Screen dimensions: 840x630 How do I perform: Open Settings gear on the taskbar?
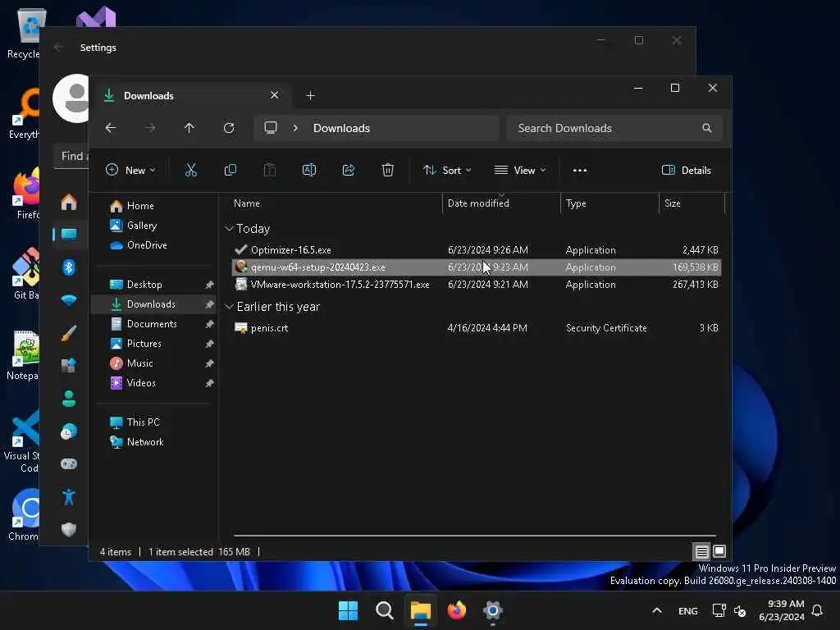point(493,610)
